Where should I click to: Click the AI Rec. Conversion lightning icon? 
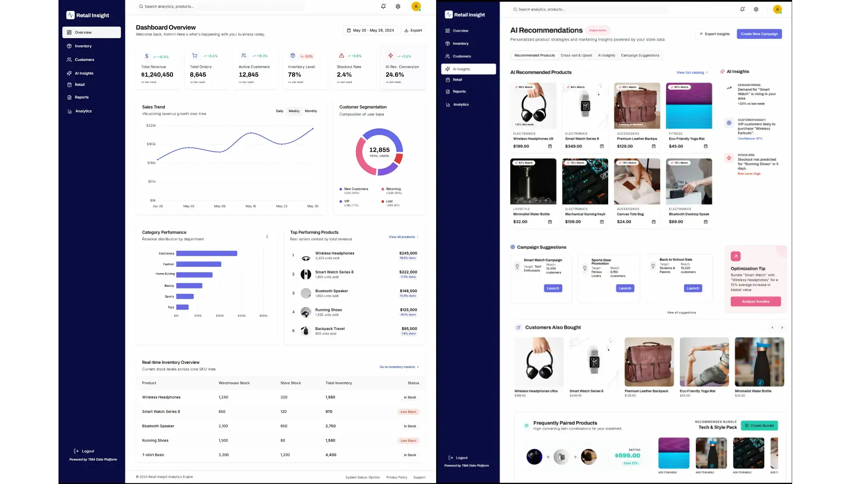point(391,55)
